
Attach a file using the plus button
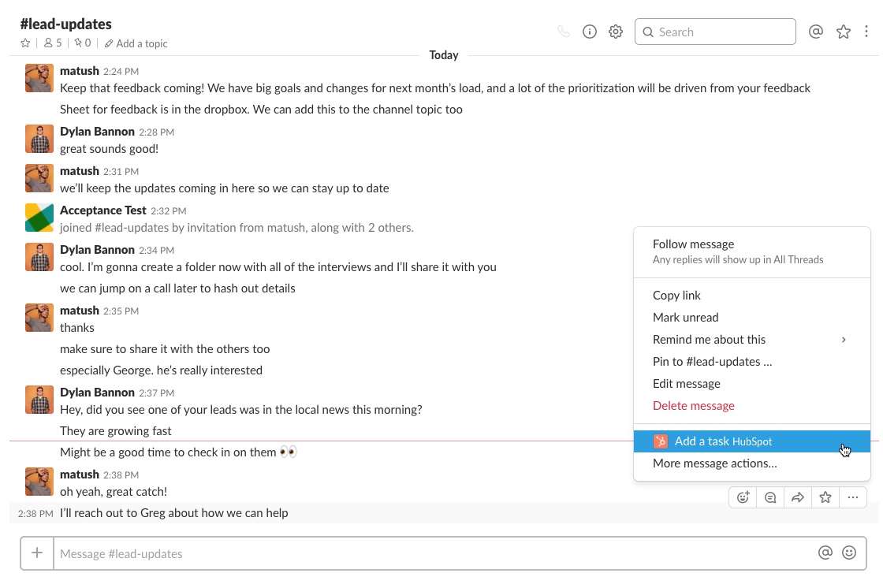point(37,553)
